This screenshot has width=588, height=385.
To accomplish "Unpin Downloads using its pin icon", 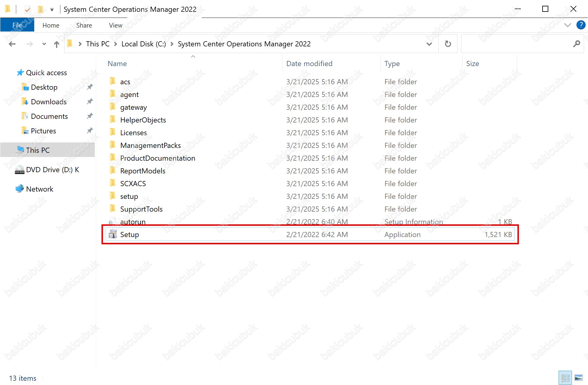I will 90,102.
